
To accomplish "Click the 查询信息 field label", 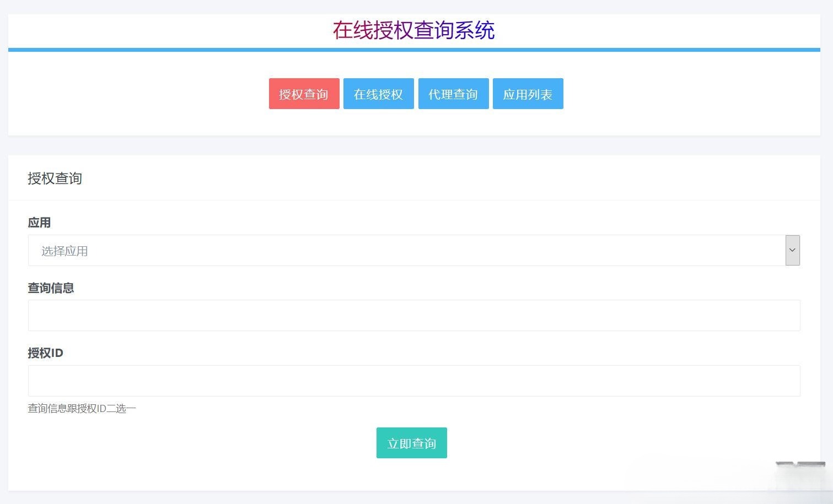I will point(51,288).
